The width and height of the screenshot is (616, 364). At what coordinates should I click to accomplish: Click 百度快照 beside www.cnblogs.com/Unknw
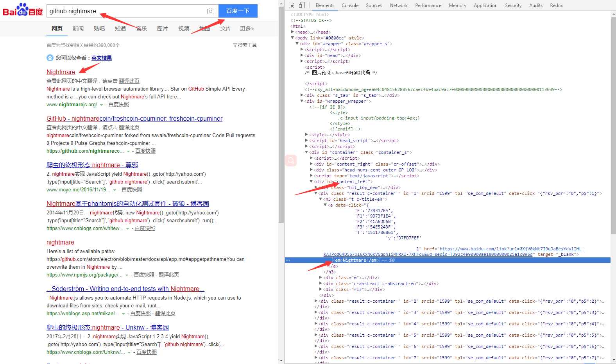point(147,352)
